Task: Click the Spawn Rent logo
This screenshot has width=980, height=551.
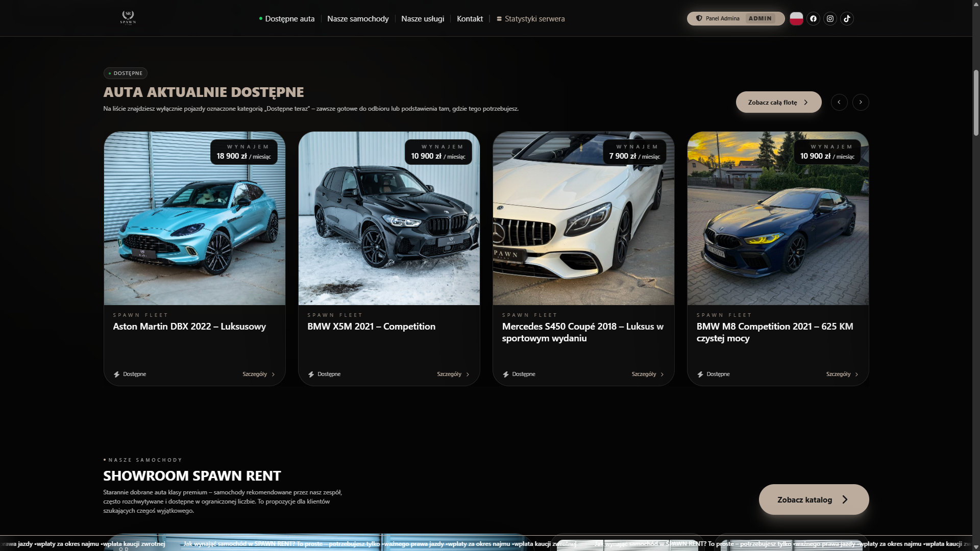Action: point(128,18)
